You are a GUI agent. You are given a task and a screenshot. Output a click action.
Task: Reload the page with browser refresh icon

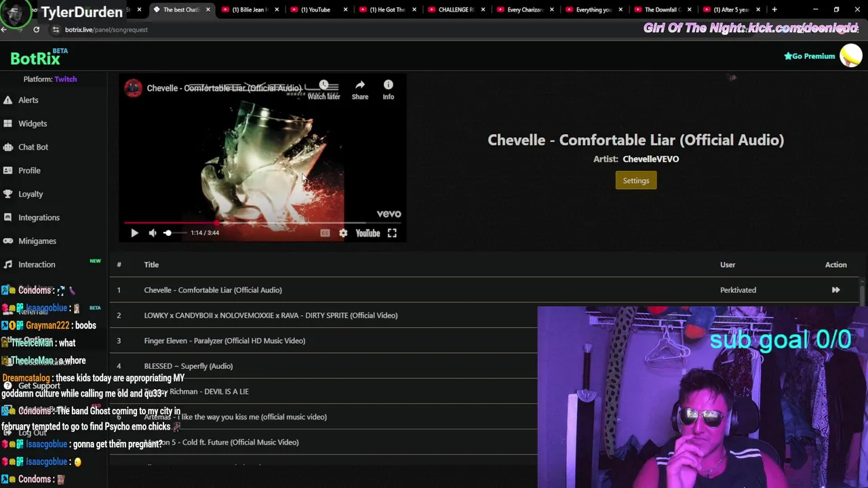pyautogui.click(x=36, y=30)
